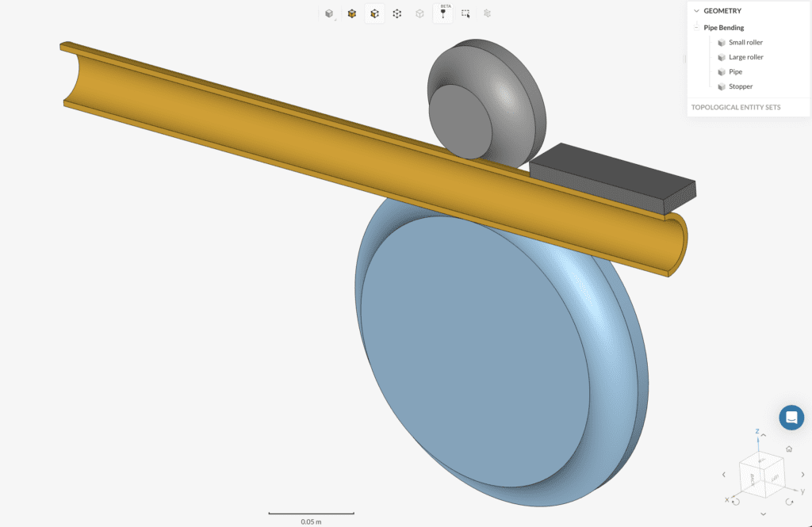Select the volumes selection mode cube icon
The height and width of the screenshot is (527, 812).
click(351, 13)
